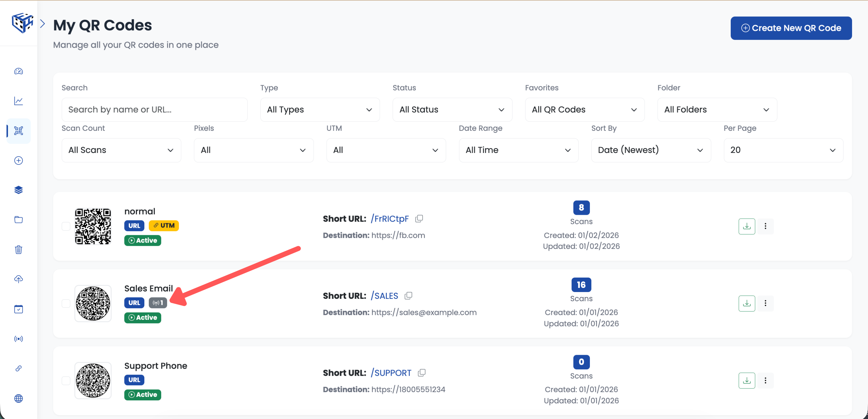Expand the All Types dropdown
The height and width of the screenshot is (419, 868).
[320, 109]
